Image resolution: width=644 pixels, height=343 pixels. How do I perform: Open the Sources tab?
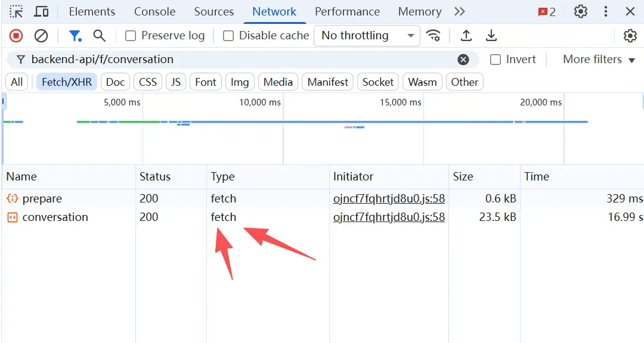coord(213,11)
